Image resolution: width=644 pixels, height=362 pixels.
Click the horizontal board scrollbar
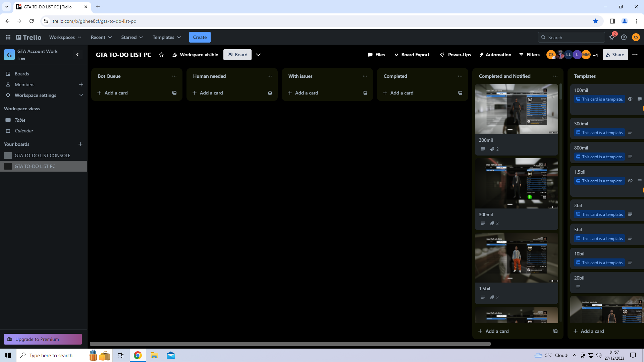pyautogui.click(x=290, y=344)
